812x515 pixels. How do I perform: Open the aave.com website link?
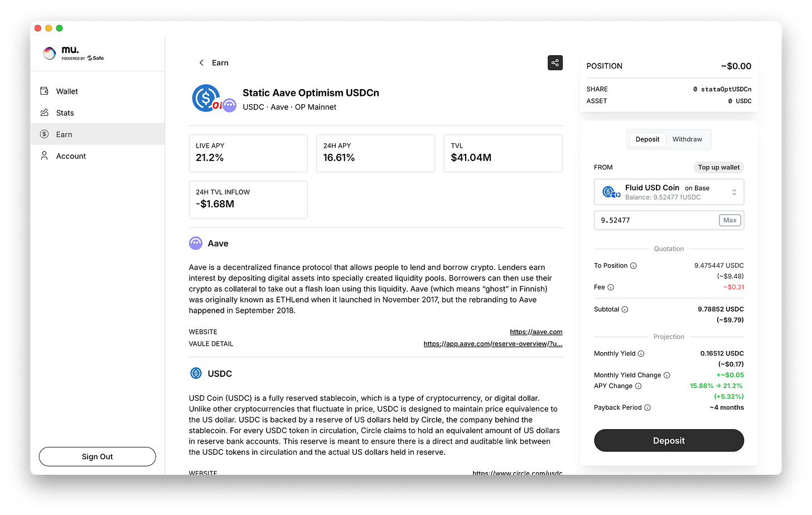[536, 332]
